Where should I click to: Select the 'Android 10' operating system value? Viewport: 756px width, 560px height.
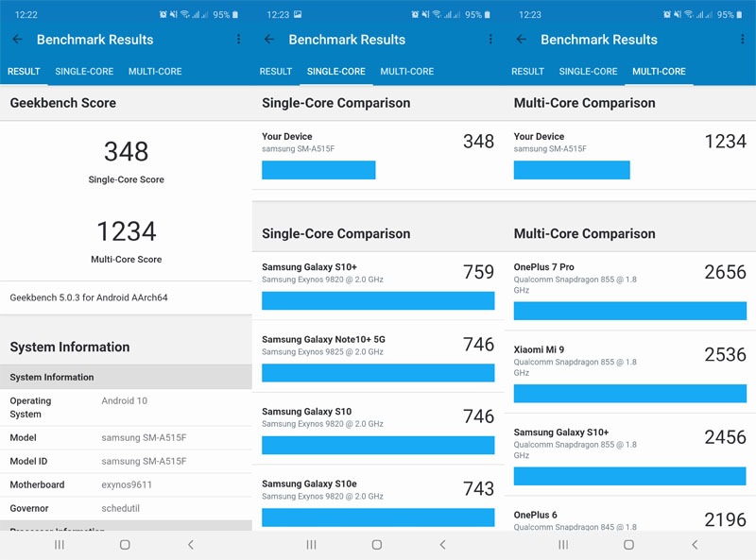125,401
